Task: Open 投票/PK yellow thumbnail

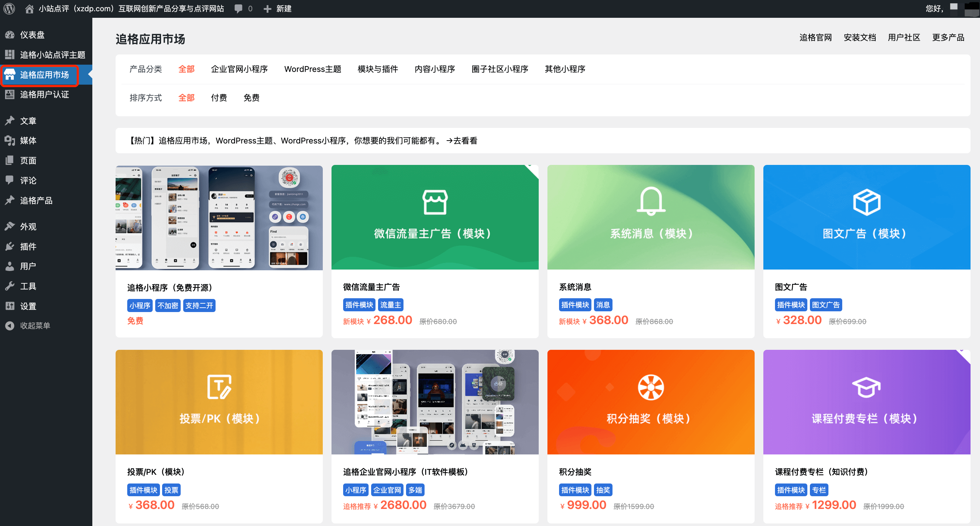Action: [219, 402]
